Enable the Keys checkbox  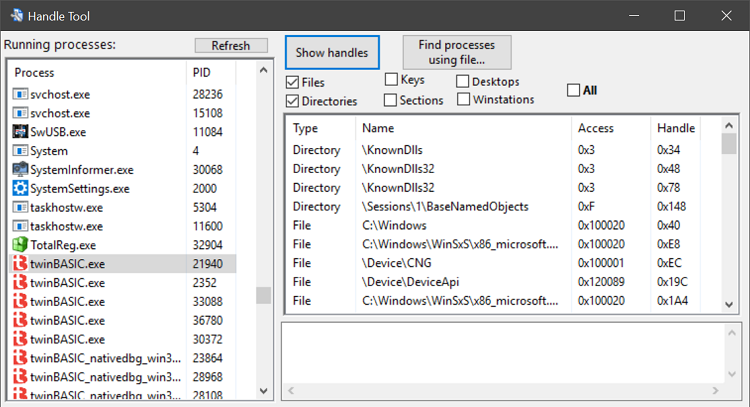click(391, 80)
